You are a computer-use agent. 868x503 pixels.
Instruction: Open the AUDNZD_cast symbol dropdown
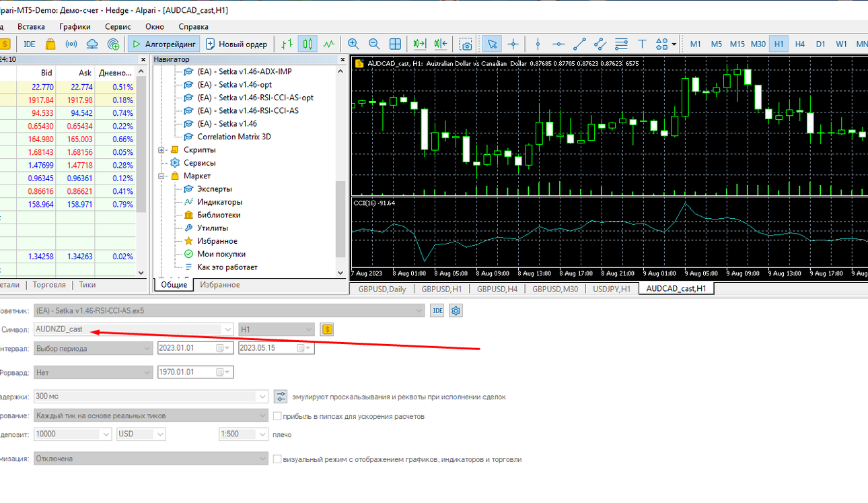(134, 329)
